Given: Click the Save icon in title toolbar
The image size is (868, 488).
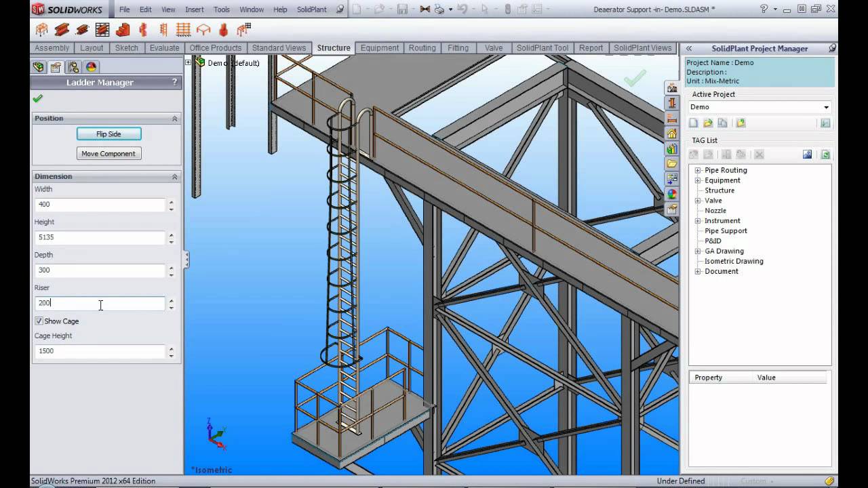Looking at the screenshot, I should click(402, 9).
